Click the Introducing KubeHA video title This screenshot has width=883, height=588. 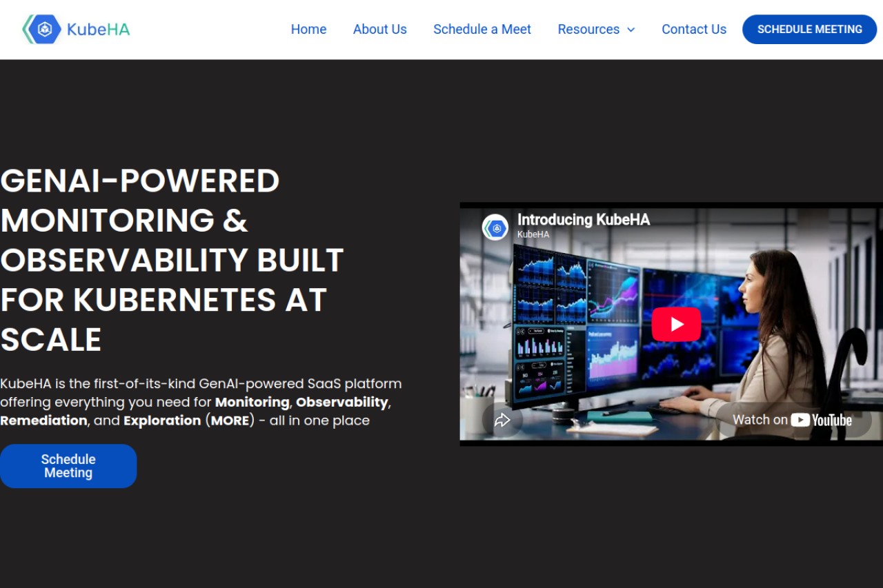pyautogui.click(x=584, y=220)
